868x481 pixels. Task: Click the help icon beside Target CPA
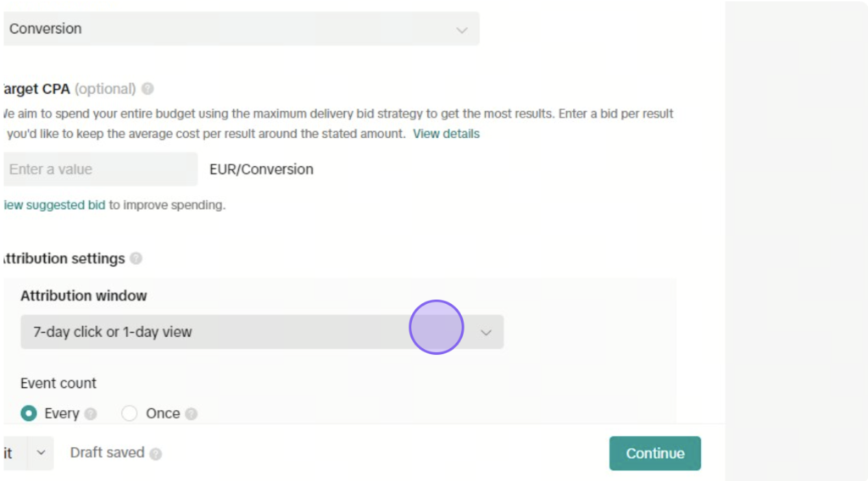[x=147, y=88]
